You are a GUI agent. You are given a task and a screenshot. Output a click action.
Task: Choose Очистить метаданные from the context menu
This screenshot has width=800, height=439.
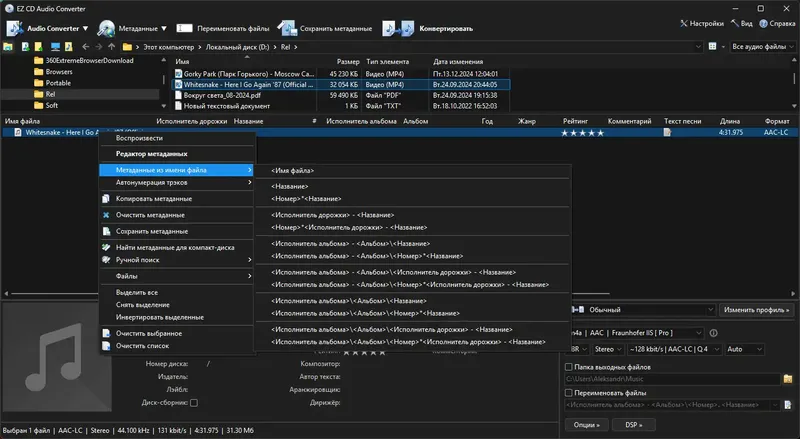tap(150, 215)
